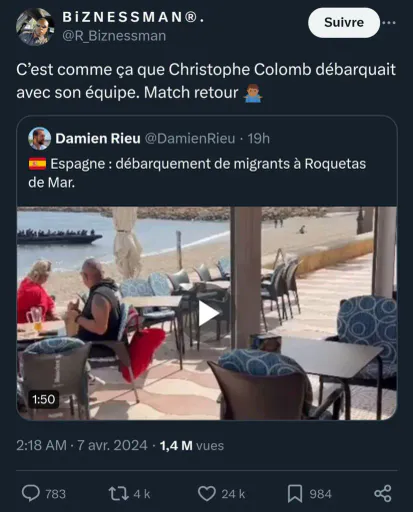Click the 1:50 video duration badge
The height and width of the screenshot is (512, 413).
[x=44, y=399]
